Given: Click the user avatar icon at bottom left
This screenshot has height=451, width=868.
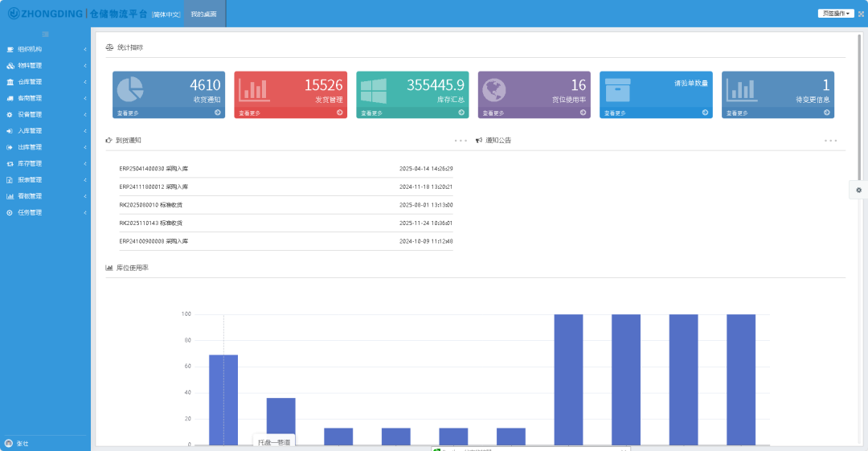Looking at the screenshot, I should click(x=9, y=443).
